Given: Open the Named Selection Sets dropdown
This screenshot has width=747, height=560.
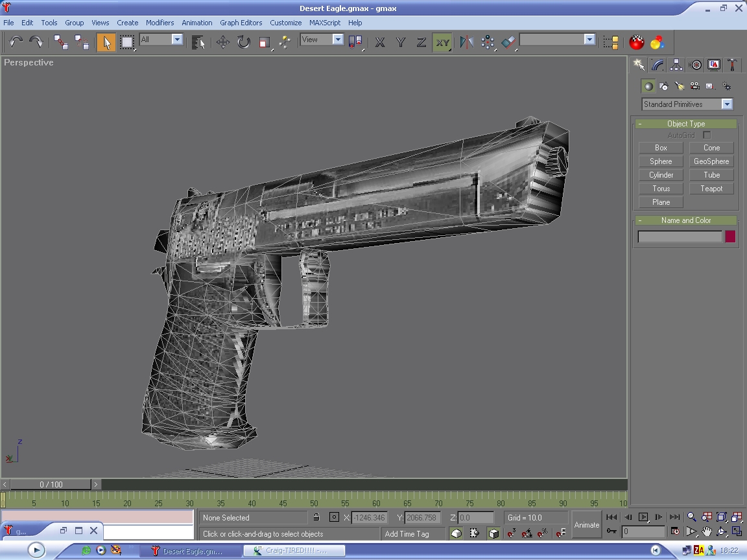Looking at the screenshot, I should click(x=590, y=40).
